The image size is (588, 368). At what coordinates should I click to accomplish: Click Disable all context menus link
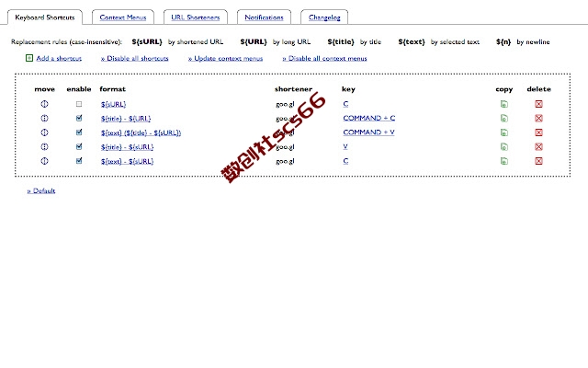(x=324, y=58)
